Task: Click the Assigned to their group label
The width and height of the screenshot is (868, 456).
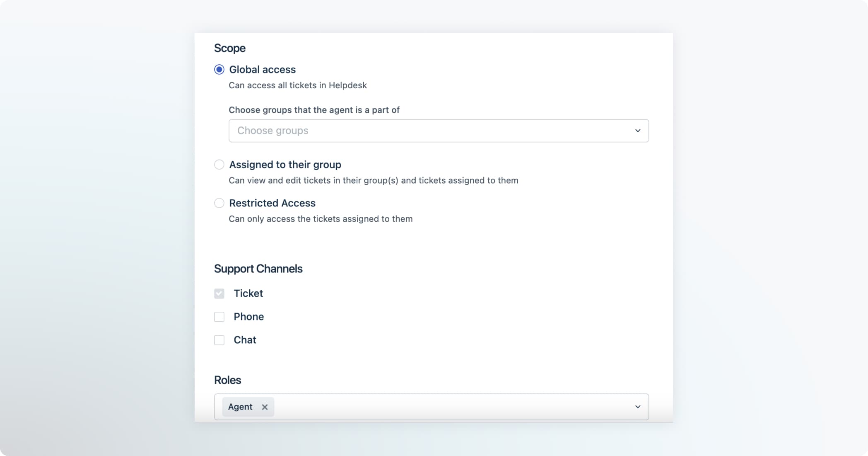Action: coord(285,165)
